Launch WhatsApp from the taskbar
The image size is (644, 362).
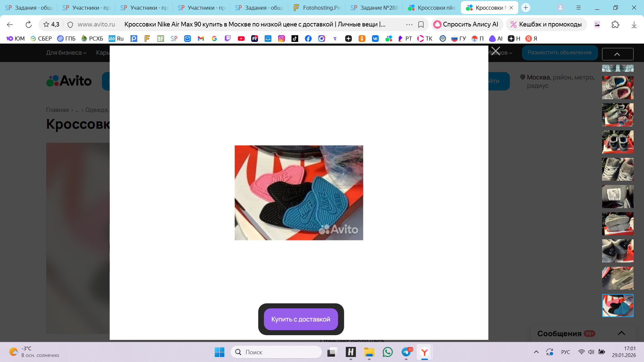[387, 352]
